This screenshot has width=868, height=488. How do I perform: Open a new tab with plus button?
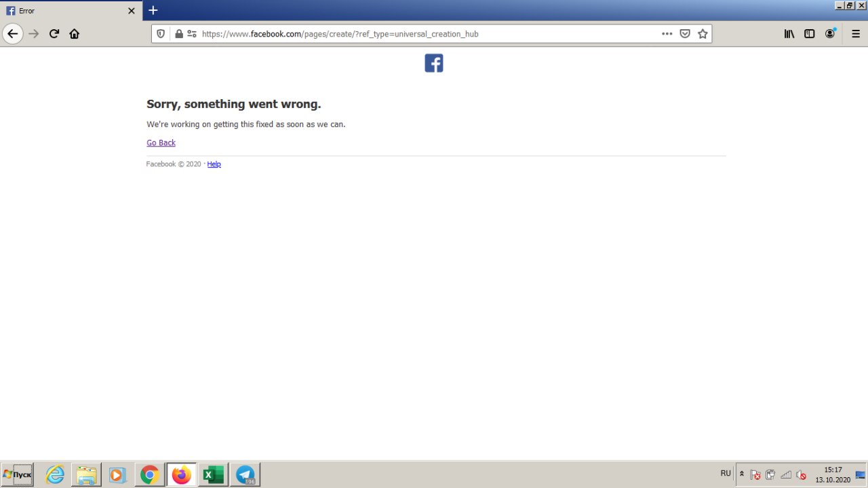pos(153,10)
